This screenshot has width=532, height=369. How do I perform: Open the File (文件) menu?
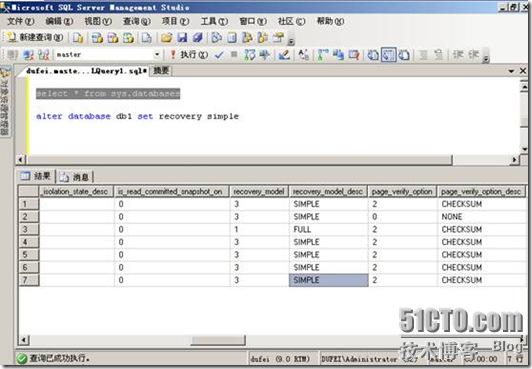pyautogui.click(x=21, y=21)
